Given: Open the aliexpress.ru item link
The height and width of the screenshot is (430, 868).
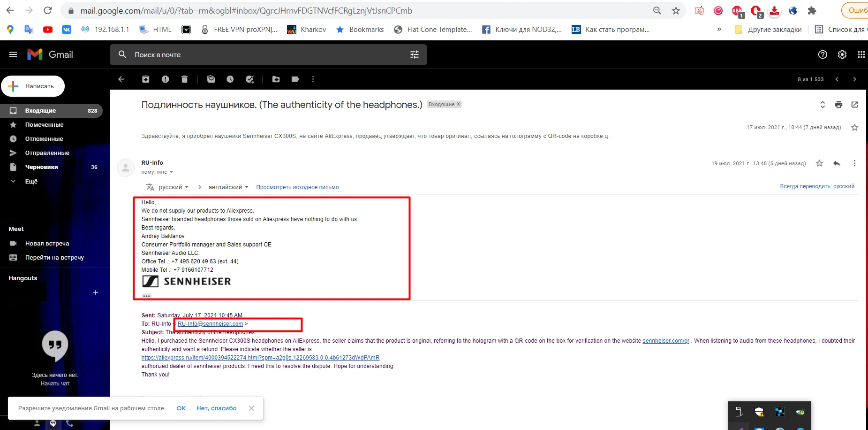Looking at the screenshot, I should (x=260, y=358).
